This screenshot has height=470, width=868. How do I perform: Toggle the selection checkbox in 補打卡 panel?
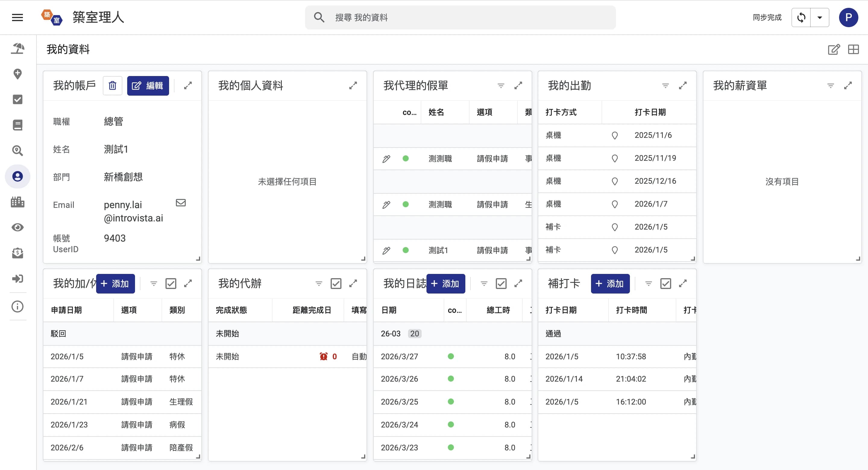[x=665, y=284]
